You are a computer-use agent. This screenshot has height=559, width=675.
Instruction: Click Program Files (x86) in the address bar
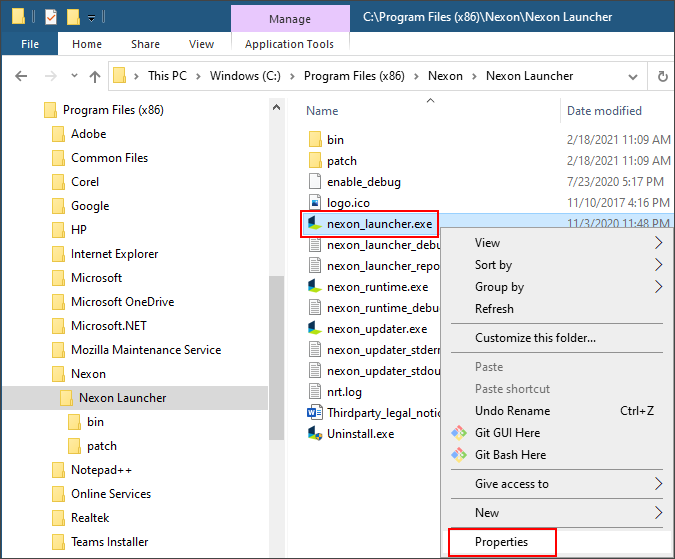pyautogui.click(x=354, y=76)
